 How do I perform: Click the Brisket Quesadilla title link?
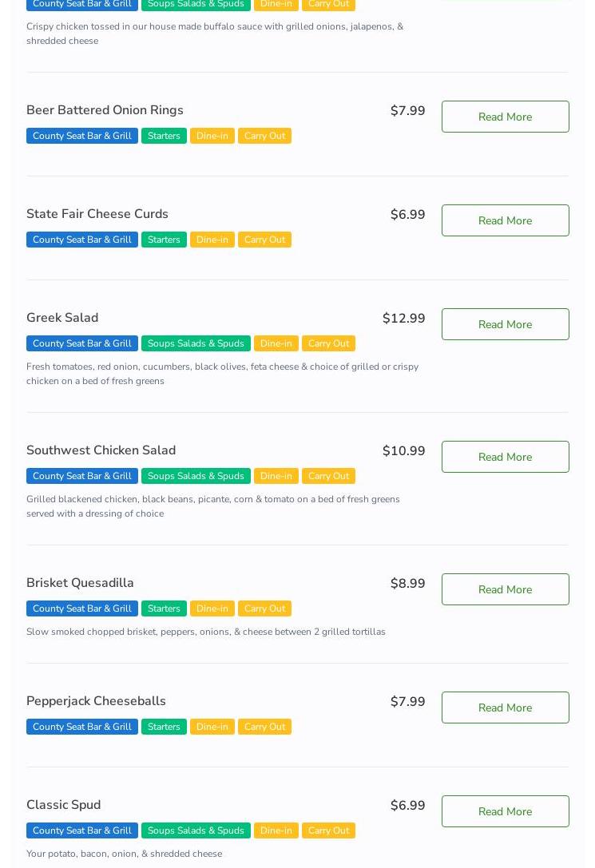tap(80, 583)
